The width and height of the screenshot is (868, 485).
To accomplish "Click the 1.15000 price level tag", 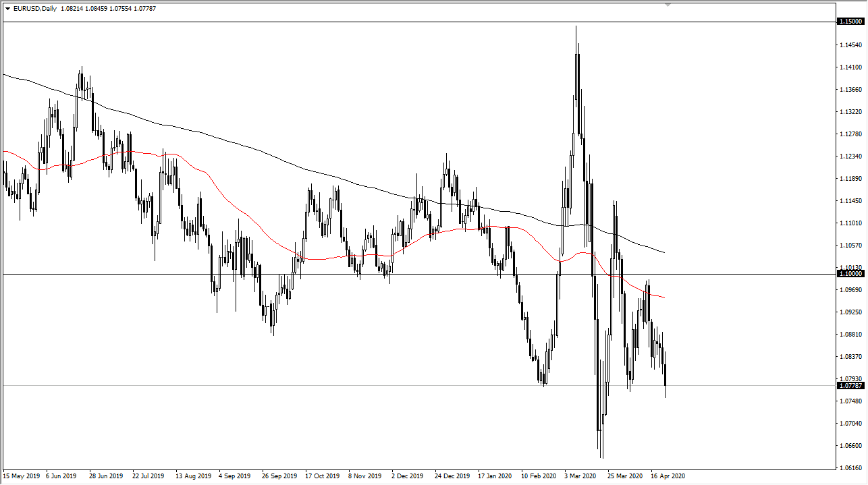I will click(x=850, y=22).
